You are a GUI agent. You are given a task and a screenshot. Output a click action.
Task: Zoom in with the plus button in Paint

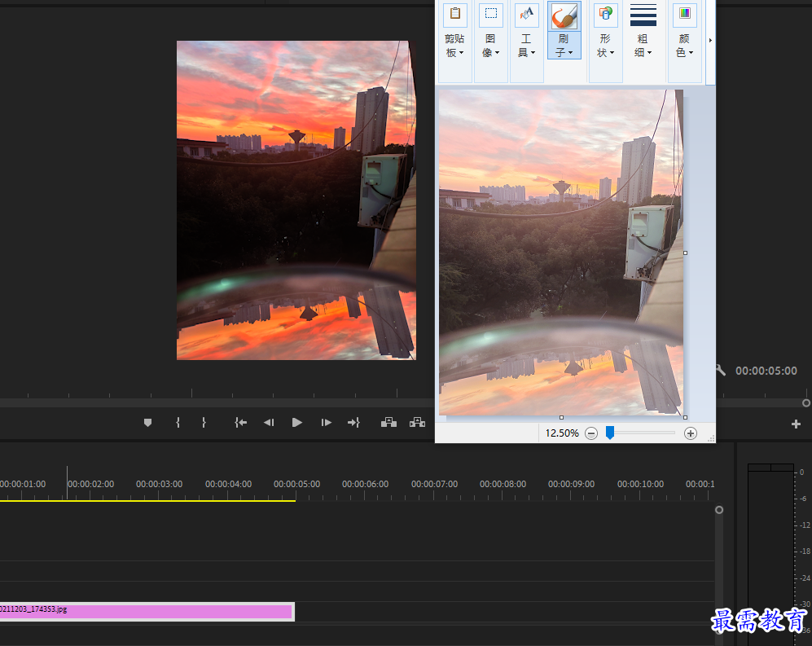pos(691,433)
